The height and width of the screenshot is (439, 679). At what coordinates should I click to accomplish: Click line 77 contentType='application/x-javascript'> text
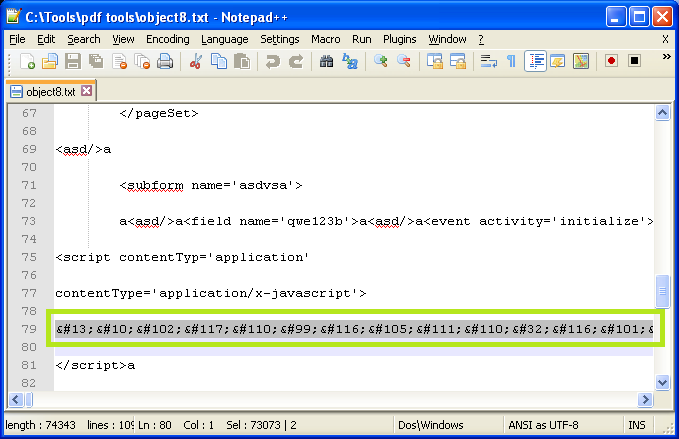point(210,294)
